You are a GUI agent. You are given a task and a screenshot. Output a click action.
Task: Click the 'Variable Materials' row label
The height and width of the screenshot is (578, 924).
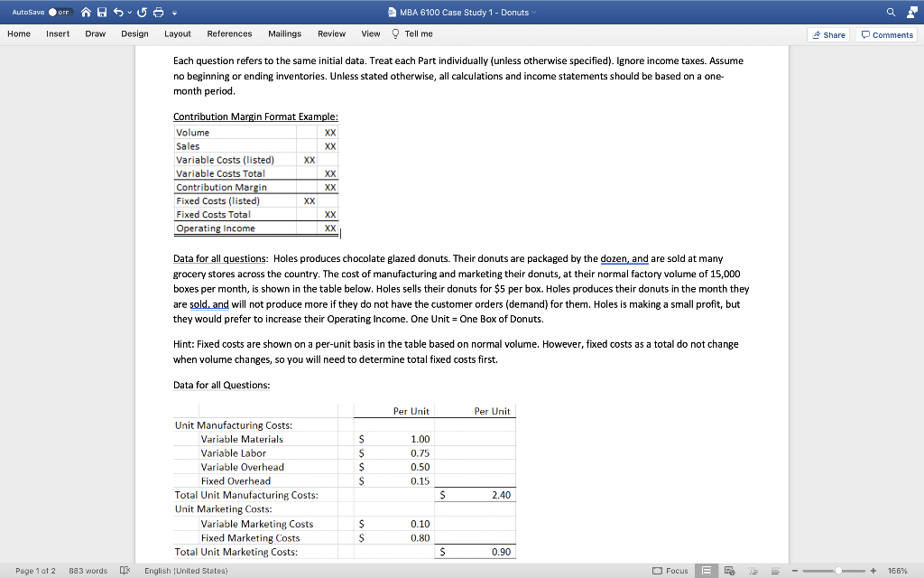tap(242, 440)
